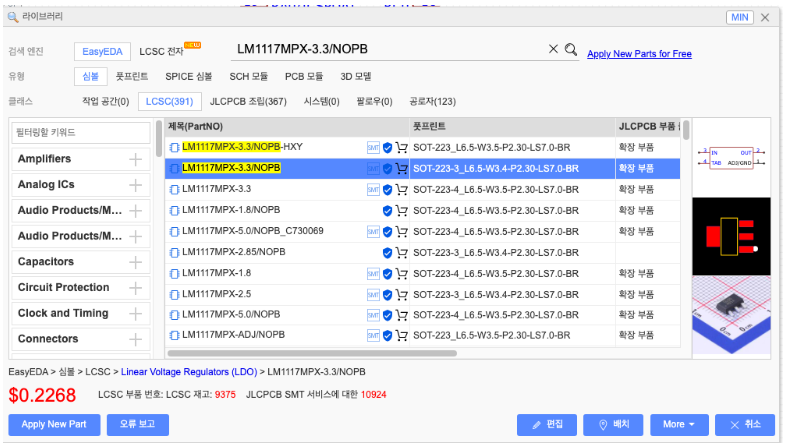792x447 pixels.
Task: Click the shield icon for LM1117MPX-2.85/NOPB
Action: [x=387, y=253]
